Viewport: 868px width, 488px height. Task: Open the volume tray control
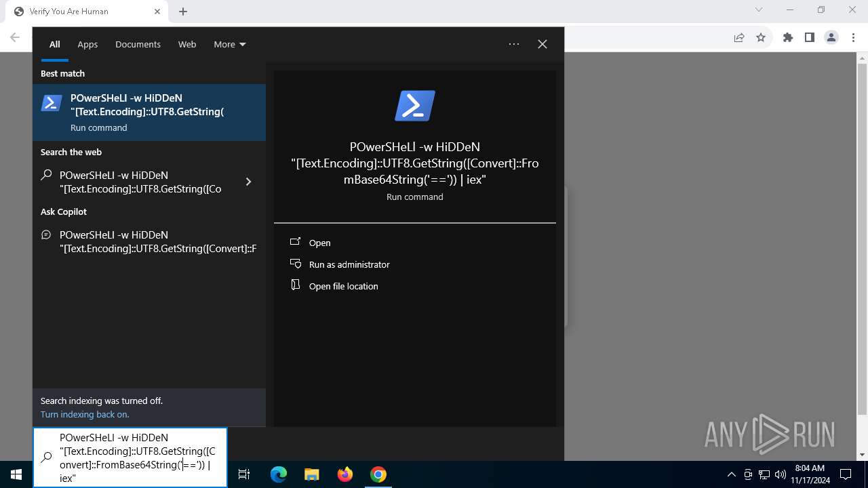(x=781, y=474)
